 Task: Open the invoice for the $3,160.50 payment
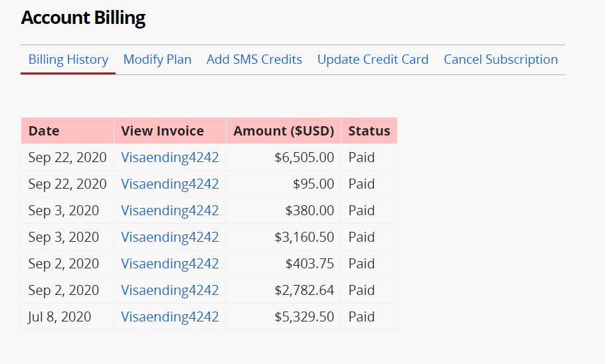[170, 237]
